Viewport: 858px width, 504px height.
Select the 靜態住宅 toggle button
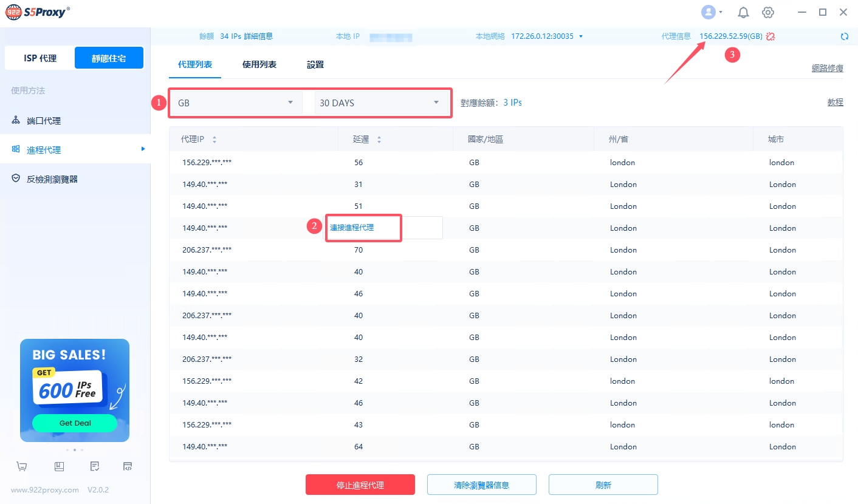[x=109, y=58]
